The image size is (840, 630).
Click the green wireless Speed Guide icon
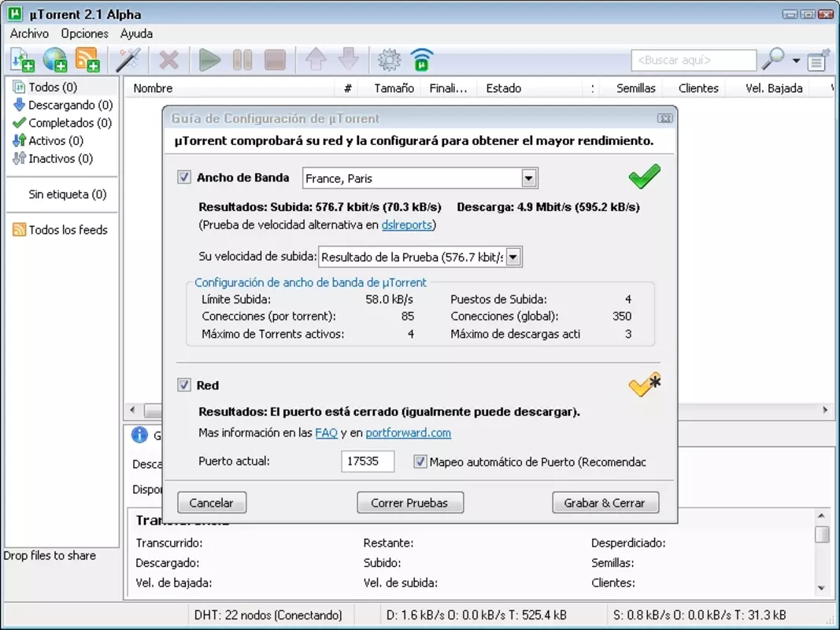(422, 60)
